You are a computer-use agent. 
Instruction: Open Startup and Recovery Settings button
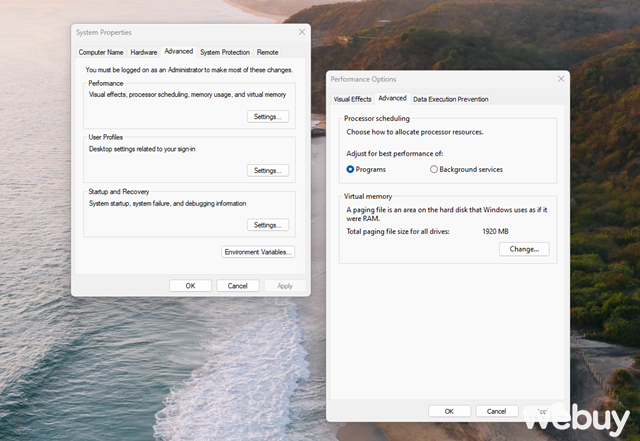pos(268,225)
